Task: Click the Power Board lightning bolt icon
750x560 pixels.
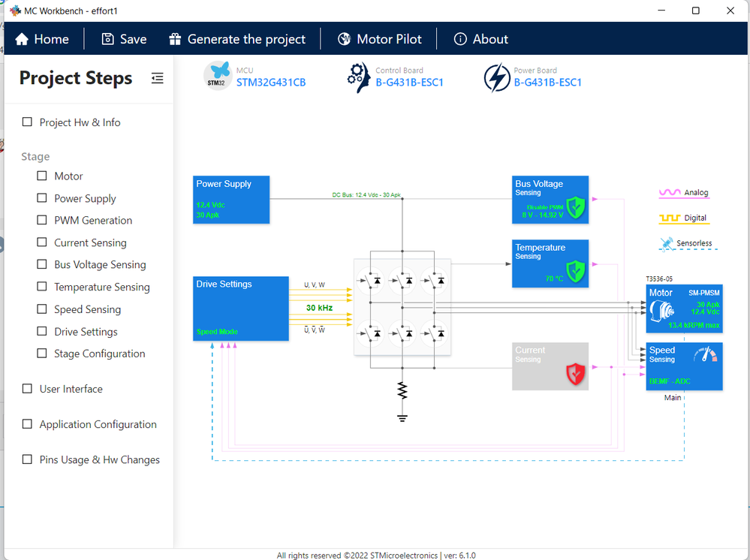Action: [x=497, y=77]
